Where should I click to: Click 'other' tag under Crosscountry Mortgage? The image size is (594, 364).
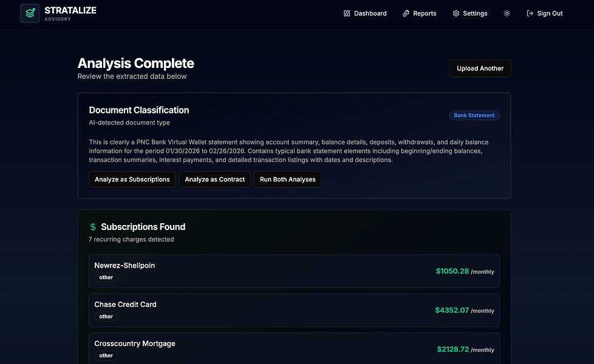[x=106, y=356]
